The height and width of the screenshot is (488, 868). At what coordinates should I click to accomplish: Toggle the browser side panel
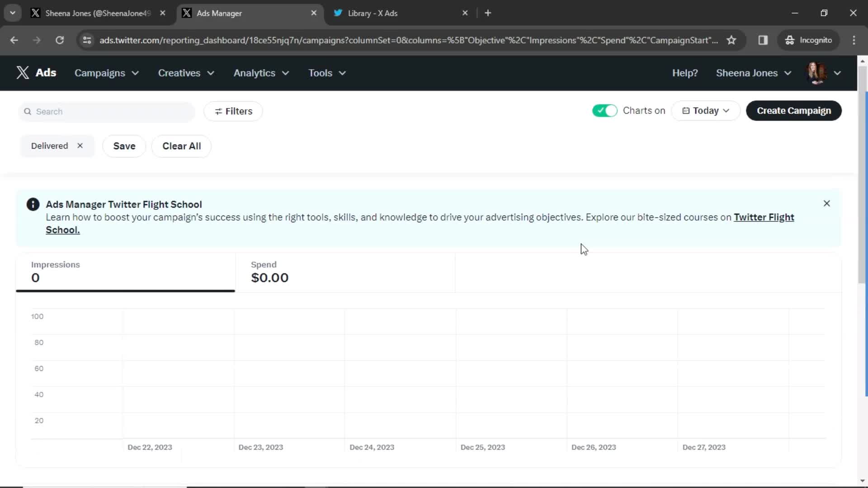click(763, 40)
